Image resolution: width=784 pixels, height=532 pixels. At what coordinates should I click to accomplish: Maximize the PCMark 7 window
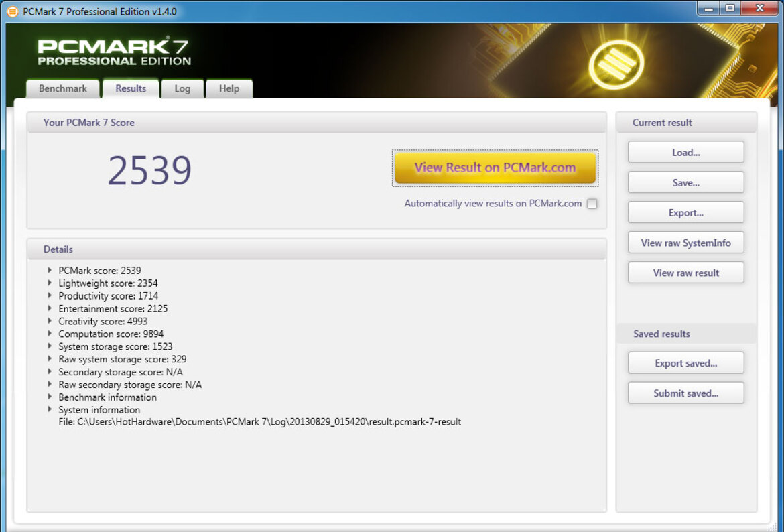[730, 8]
